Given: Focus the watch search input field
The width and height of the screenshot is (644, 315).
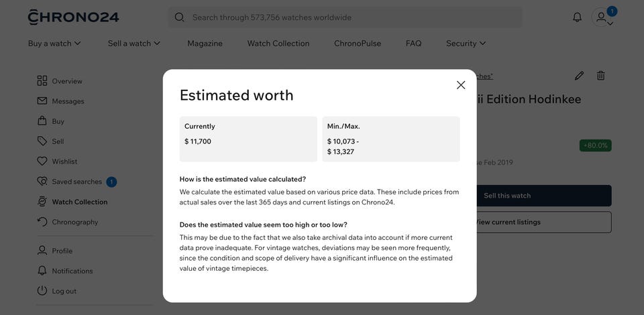Looking at the screenshot, I should 349,17.
